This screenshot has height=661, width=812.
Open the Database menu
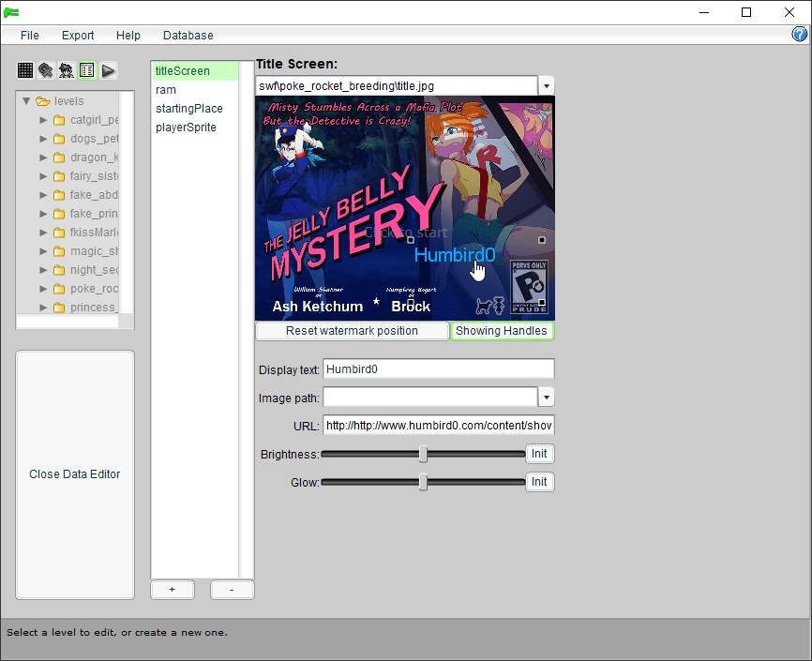(x=188, y=36)
